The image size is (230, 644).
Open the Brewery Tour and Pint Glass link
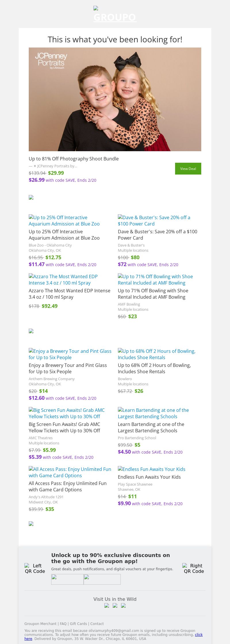click(x=70, y=354)
